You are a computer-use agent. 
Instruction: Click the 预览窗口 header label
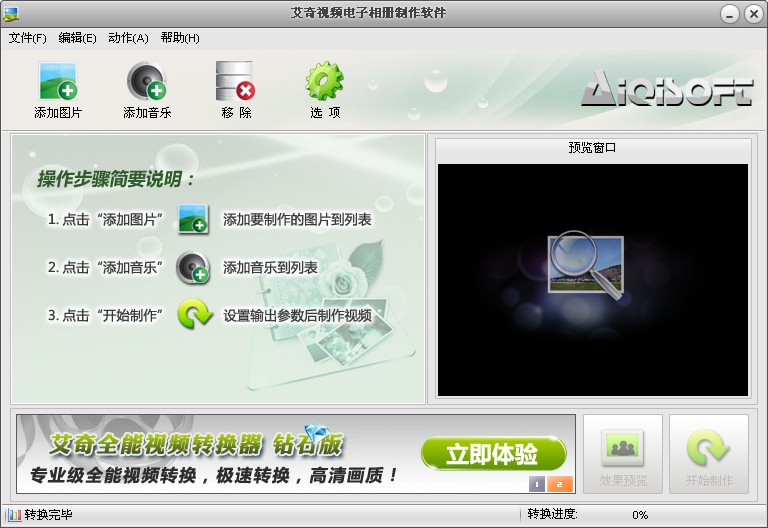pos(592,147)
